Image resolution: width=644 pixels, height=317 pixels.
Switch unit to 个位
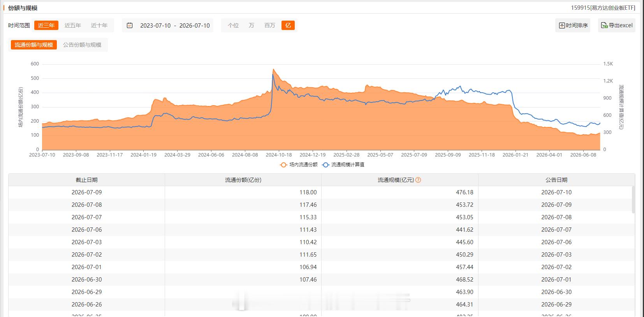click(x=233, y=25)
